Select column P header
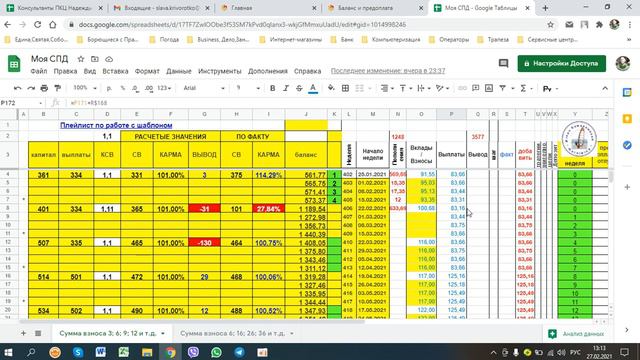 tap(451, 114)
